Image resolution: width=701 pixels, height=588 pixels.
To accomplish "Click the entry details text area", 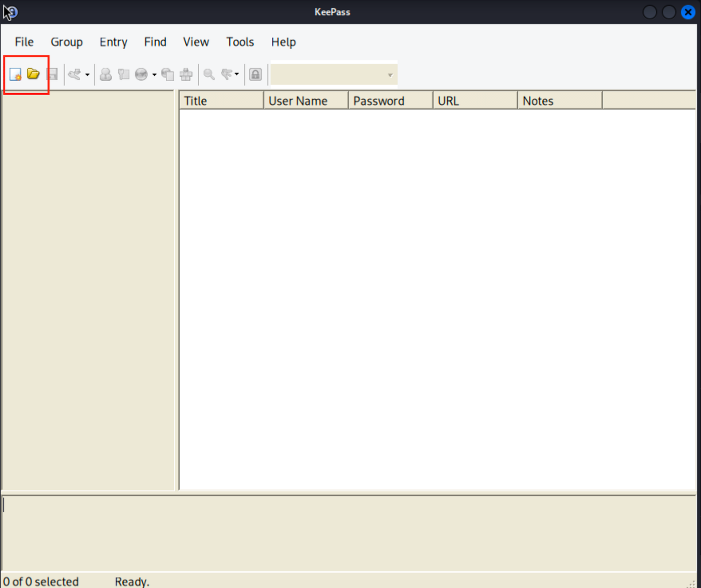I will point(349,533).
